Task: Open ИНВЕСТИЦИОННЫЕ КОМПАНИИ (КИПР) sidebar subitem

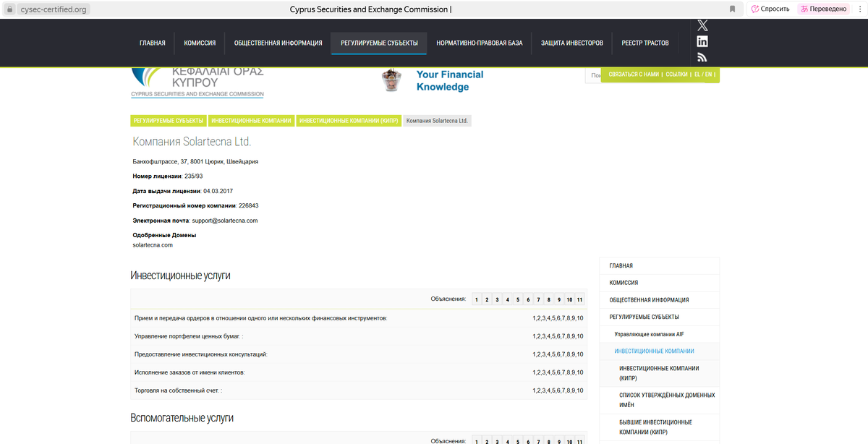Action: [x=659, y=373]
